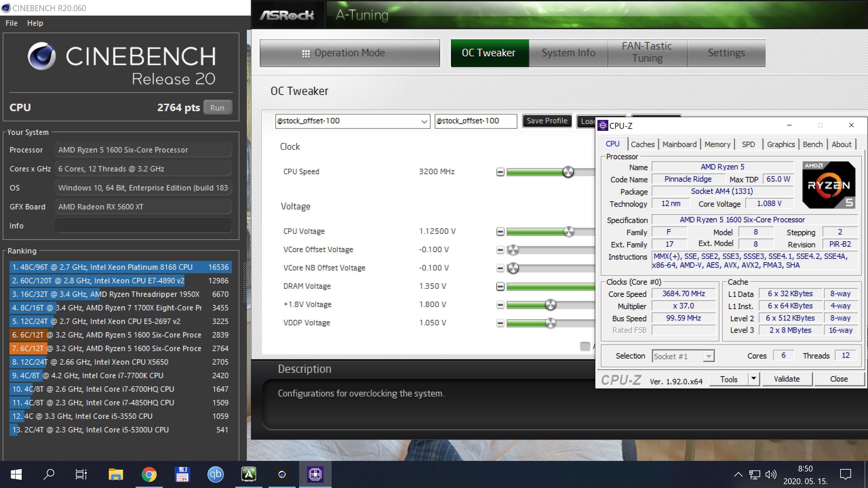Screen dimensions: 868x488
Task: Click the Save Profile button
Action: coord(547,121)
